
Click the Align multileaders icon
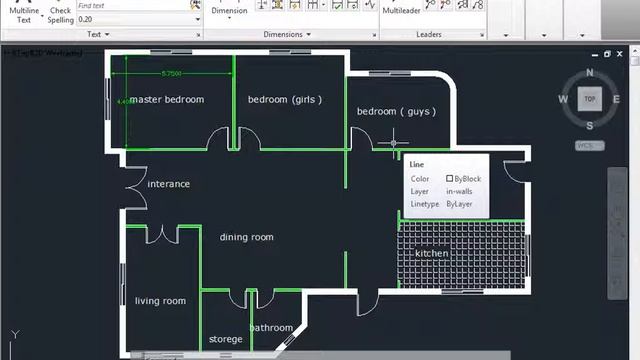463,5
